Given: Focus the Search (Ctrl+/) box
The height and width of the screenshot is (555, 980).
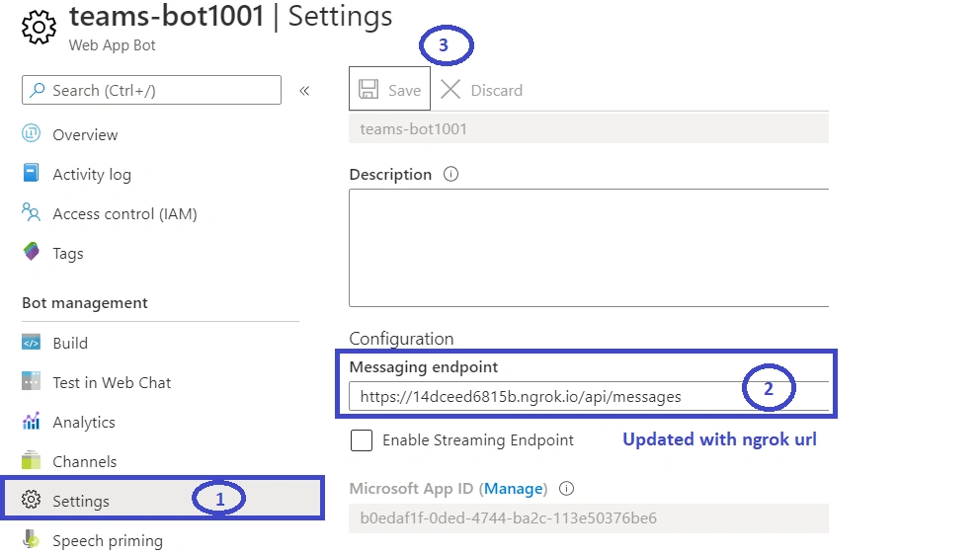Looking at the screenshot, I should [x=151, y=90].
